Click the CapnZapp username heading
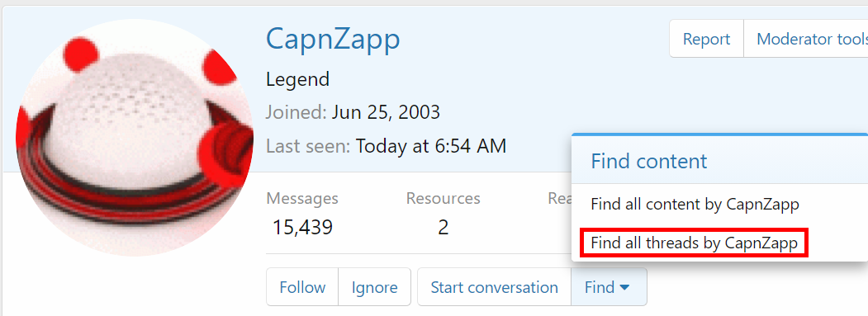This screenshot has height=316, width=868. (x=333, y=40)
